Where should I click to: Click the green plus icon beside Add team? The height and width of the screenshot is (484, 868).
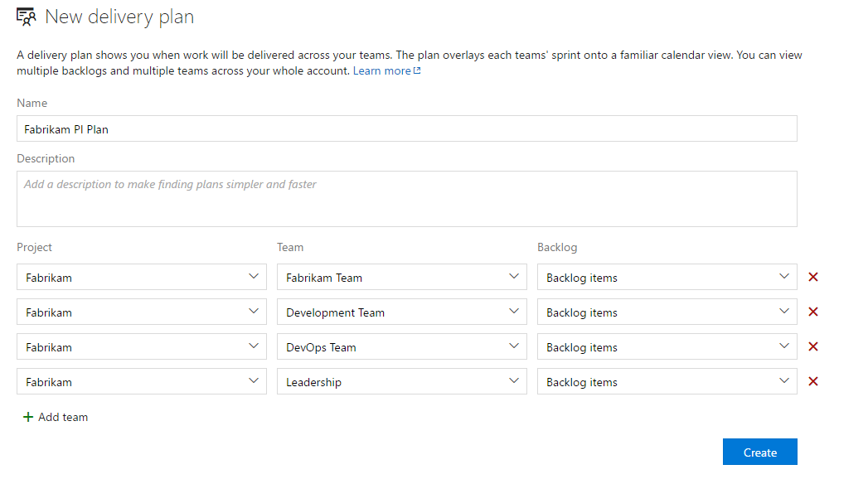(28, 417)
